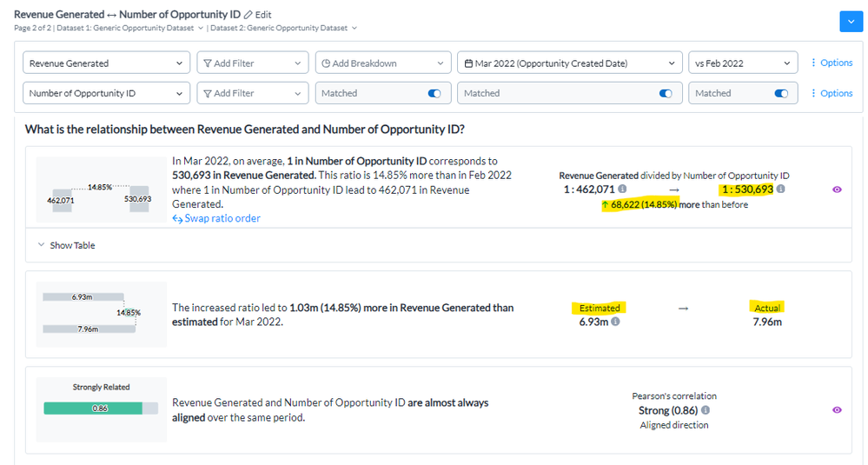The width and height of the screenshot is (868, 465).
Task: Click info icon next to Strong (0.86)
Action: tap(706, 410)
